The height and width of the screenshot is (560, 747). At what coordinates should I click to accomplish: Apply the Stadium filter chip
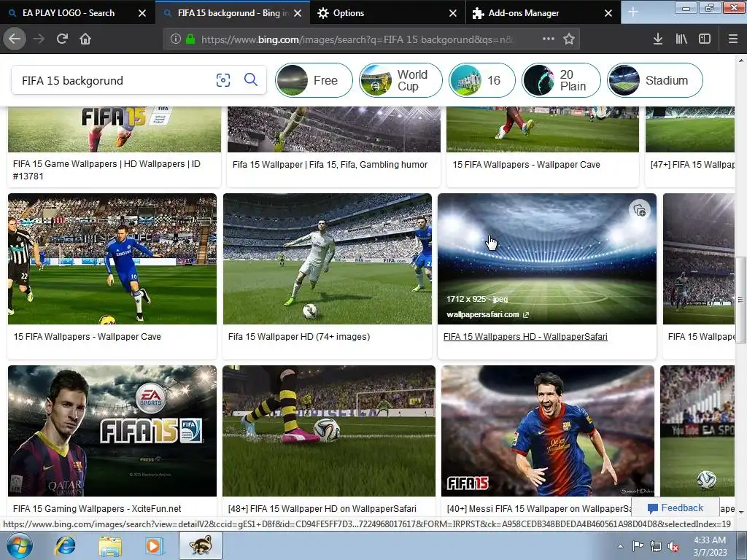(x=655, y=80)
